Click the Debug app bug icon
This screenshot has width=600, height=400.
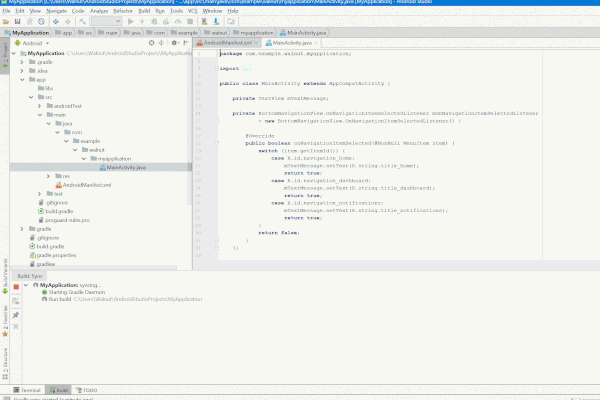[x=154, y=22]
